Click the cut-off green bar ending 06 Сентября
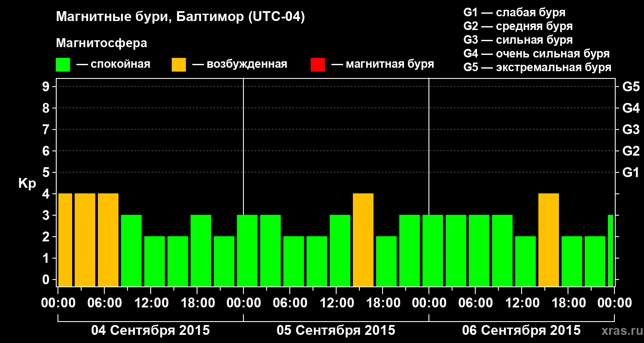644x343 pixels. 611,251
